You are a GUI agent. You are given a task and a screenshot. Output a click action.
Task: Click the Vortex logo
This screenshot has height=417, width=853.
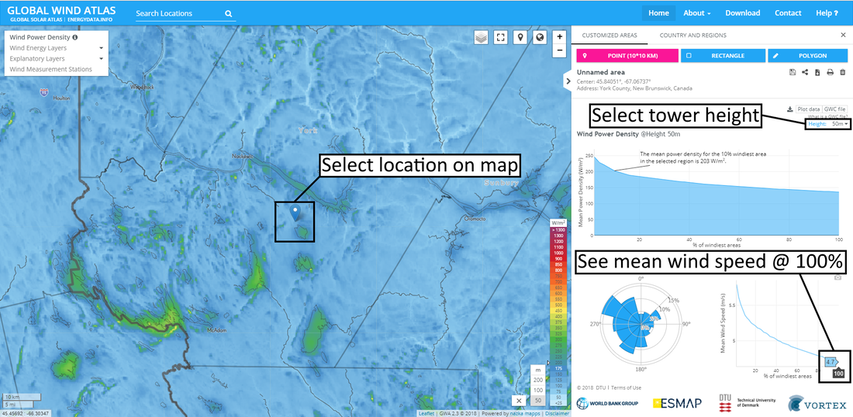tap(817, 404)
